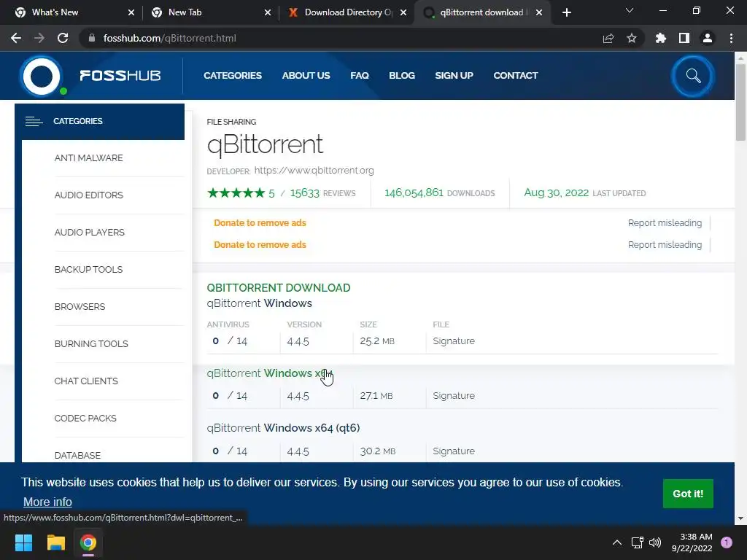The image size is (747, 560).
Task: Download qBittorrent Windows x64 (qt6)
Action: pyautogui.click(x=284, y=428)
